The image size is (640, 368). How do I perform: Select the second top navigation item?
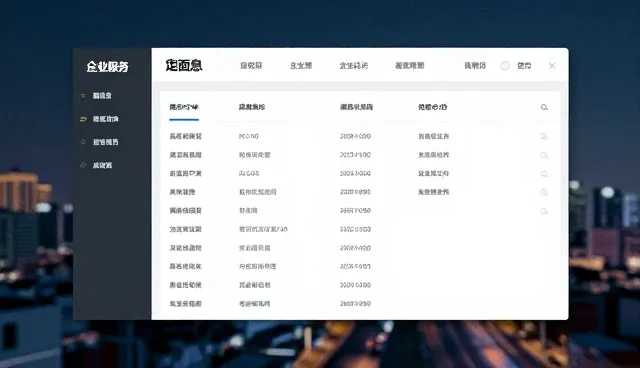click(x=301, y=66)
